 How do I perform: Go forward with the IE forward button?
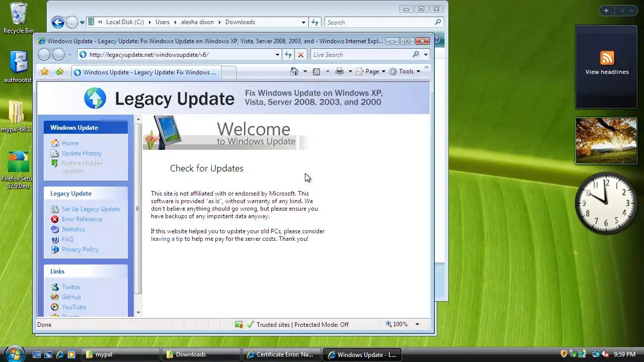point(59,54)
